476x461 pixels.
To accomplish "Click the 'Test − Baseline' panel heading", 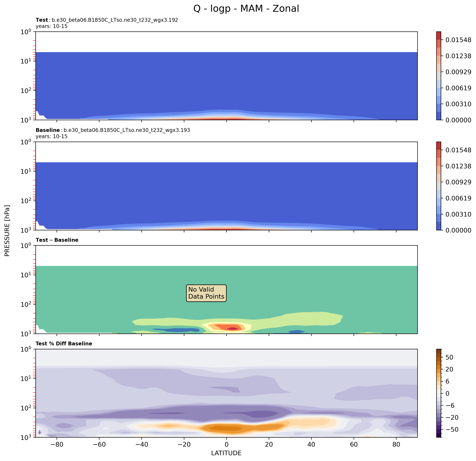I will coord(57,240).
